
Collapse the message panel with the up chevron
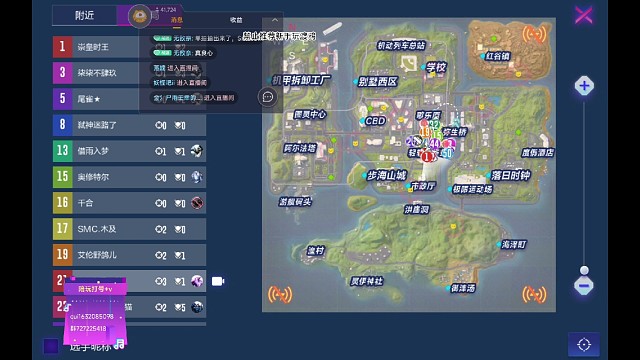[x=275, y=20]
